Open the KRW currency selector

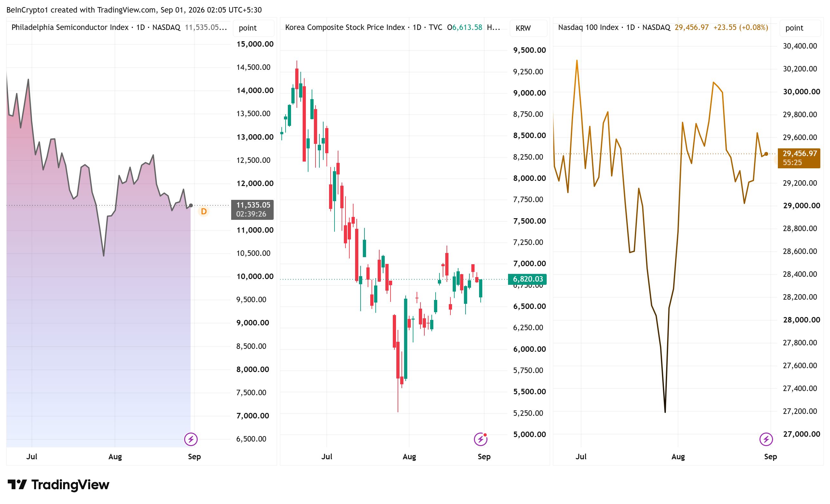point(529,28)
